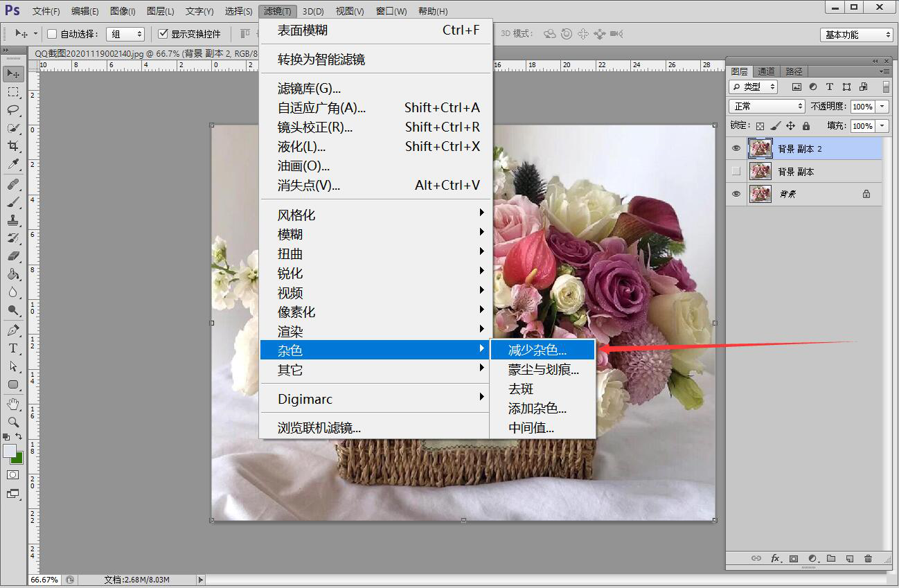899x588 pixels.
Task: Toggle lock all for layer
Action: coord(805,126)
